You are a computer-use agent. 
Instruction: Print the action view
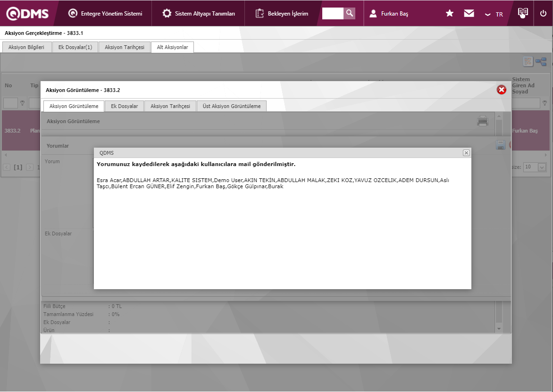[x=482, y=121]
